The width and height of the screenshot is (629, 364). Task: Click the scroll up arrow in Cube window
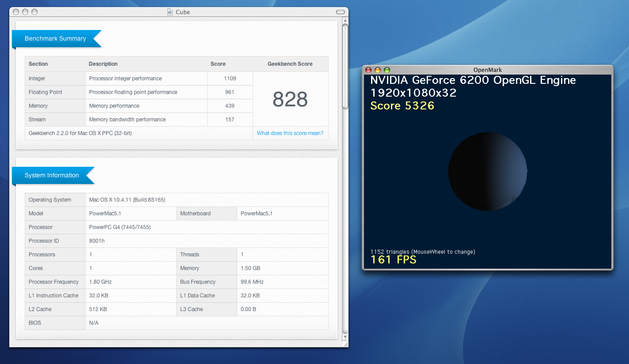pos(345,20)
